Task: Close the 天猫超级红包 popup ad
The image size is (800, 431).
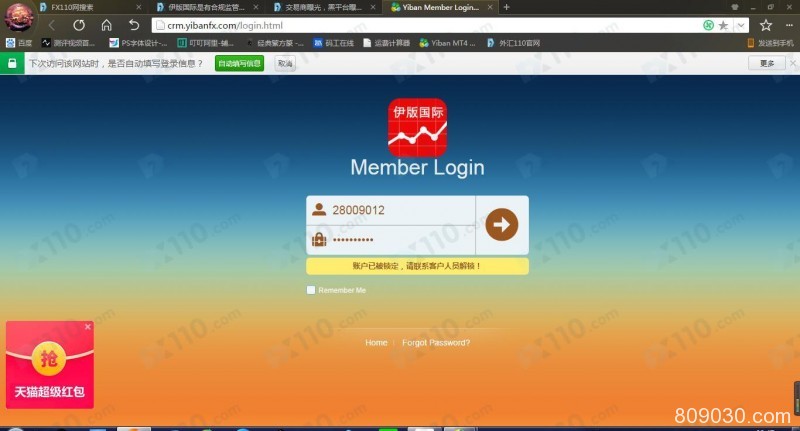Action: click(88, 327)
